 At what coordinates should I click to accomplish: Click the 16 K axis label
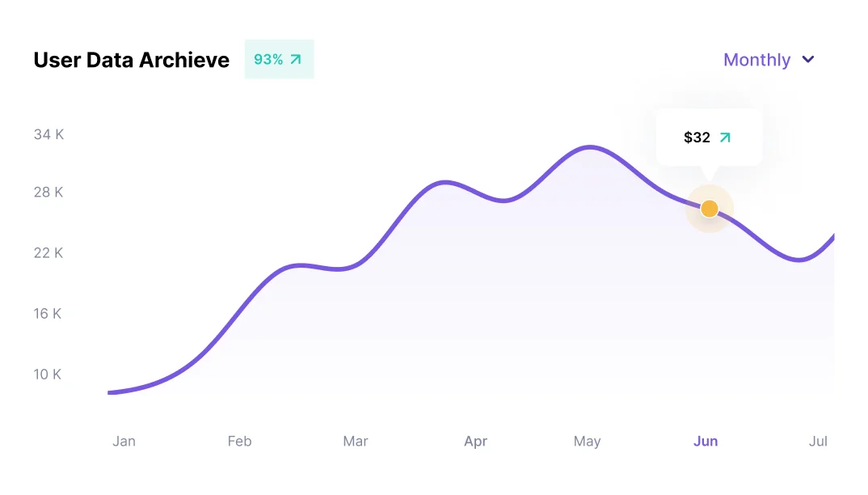tap(48, 314)
